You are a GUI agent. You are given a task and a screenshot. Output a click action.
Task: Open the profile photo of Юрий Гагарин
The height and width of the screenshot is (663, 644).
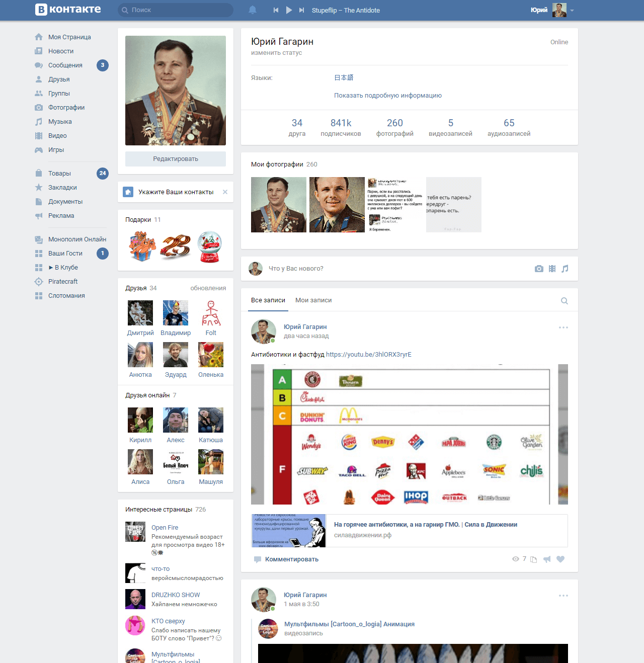[x=176, y=91]
